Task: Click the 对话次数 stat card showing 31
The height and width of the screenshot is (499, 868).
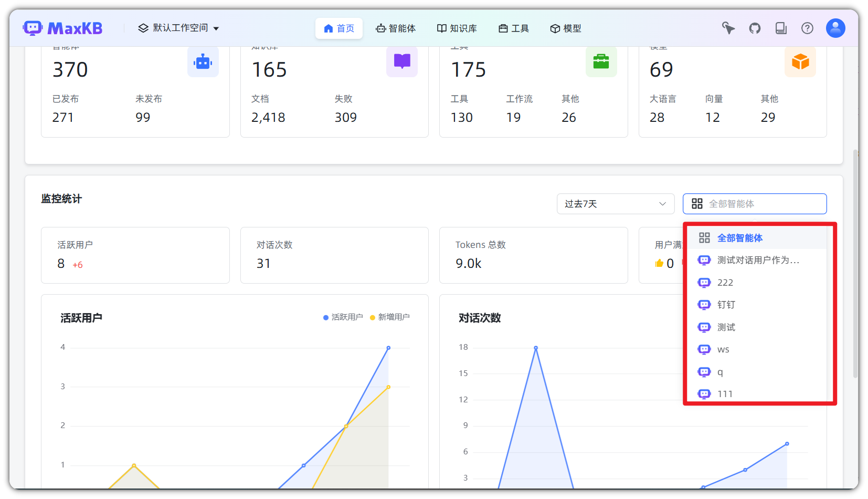Action: (x=334, y=255)
